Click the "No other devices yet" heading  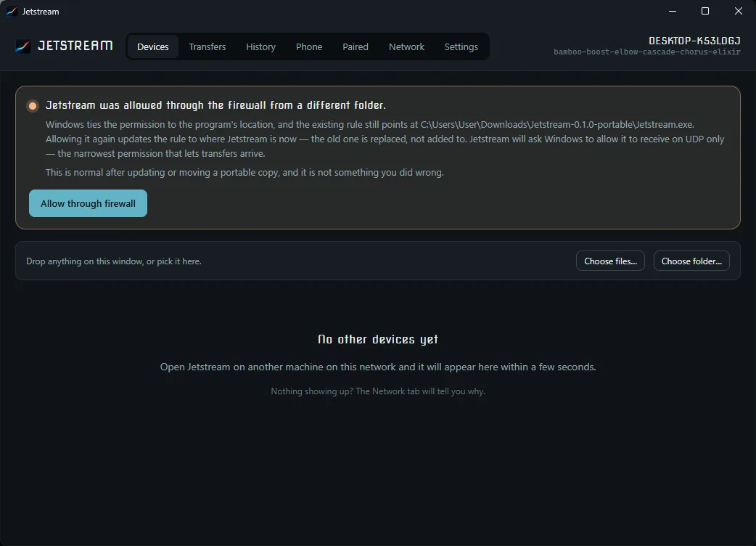378,340
